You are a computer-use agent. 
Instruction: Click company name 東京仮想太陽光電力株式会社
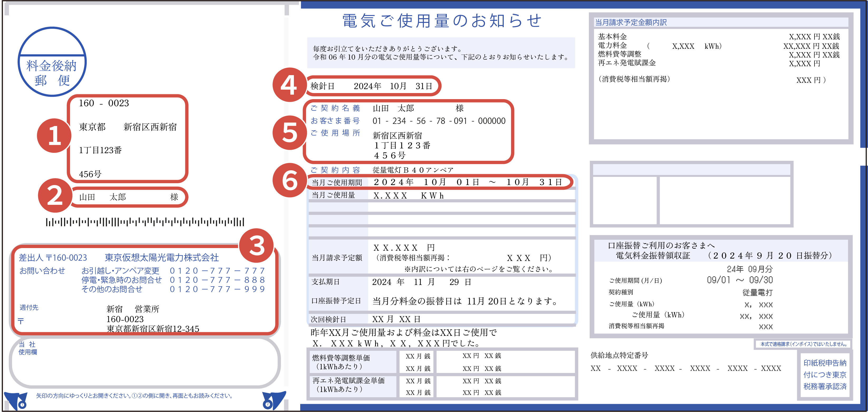click(162, 258)
